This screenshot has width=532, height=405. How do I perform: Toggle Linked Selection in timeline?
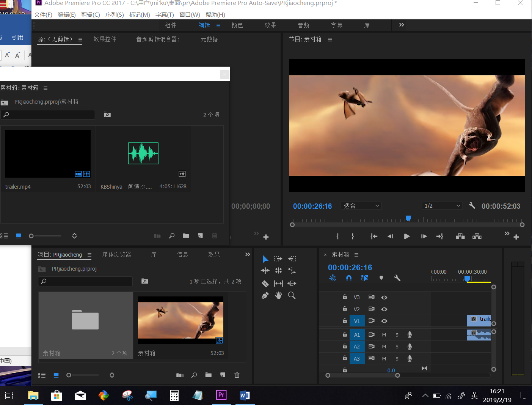point(365,278)
